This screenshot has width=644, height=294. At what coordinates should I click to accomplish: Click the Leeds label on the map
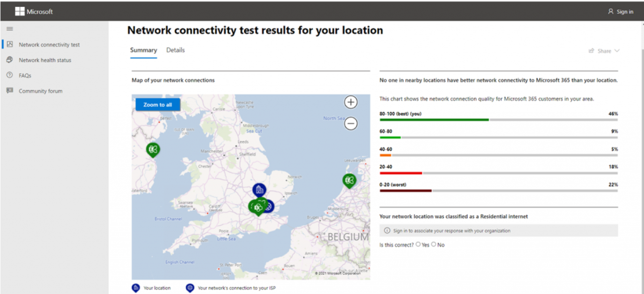243,141
